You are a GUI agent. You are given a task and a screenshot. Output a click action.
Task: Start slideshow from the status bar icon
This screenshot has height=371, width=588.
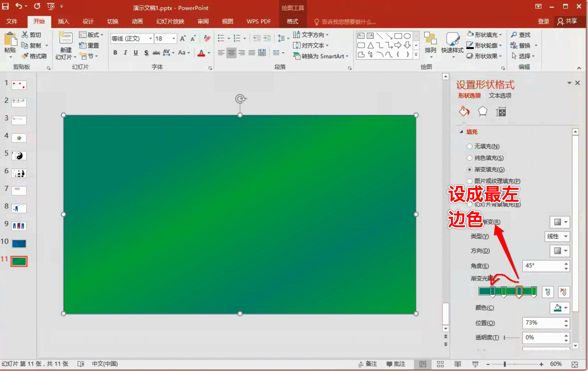tap(475, 364)
